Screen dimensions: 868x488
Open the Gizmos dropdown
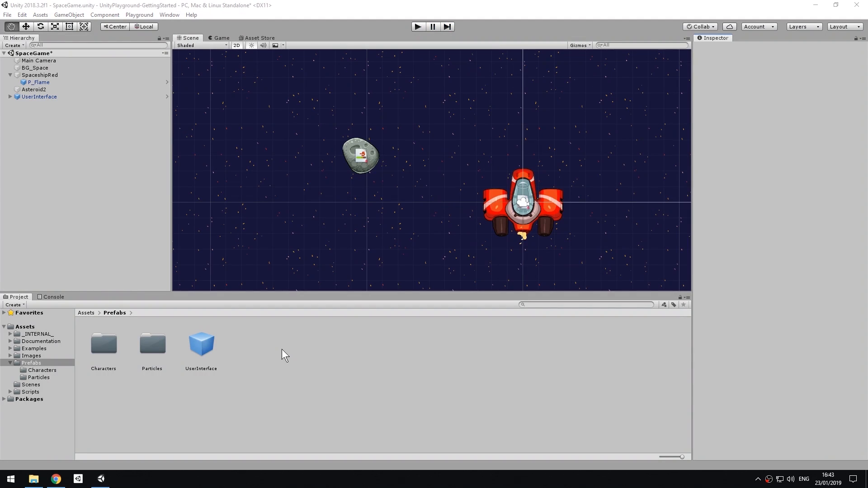[580, 45]
